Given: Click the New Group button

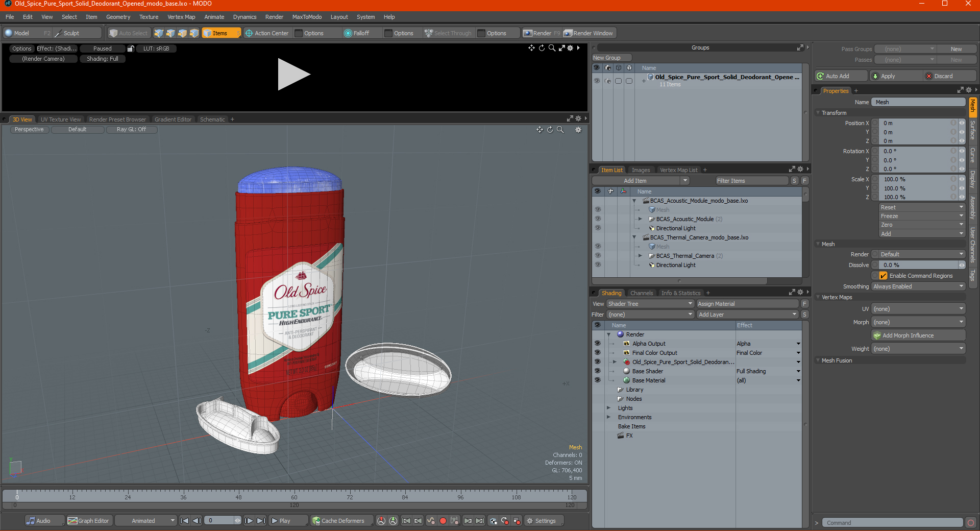Looking at the screenshot, I should tap(611, 58).
